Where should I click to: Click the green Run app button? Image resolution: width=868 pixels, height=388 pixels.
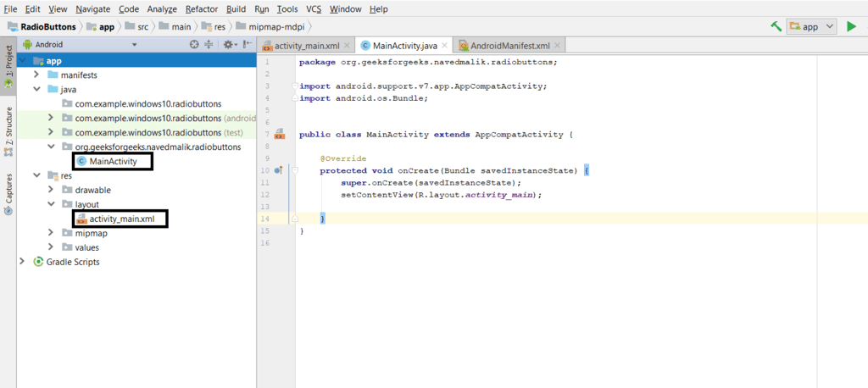(851, 26)
